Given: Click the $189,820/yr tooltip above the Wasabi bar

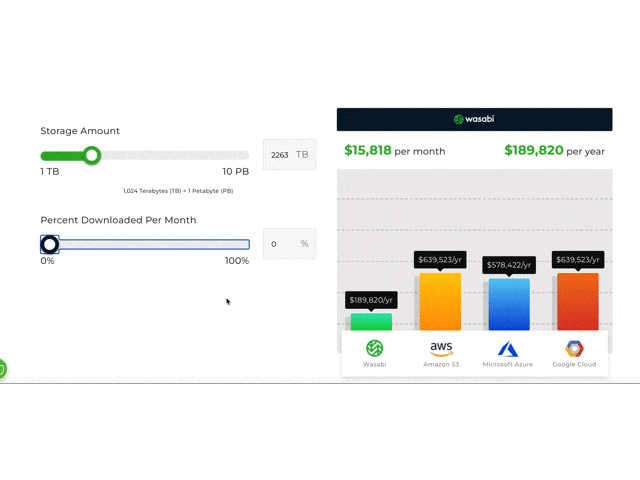Looking at the screenshot, I should (x=371, y=300).
